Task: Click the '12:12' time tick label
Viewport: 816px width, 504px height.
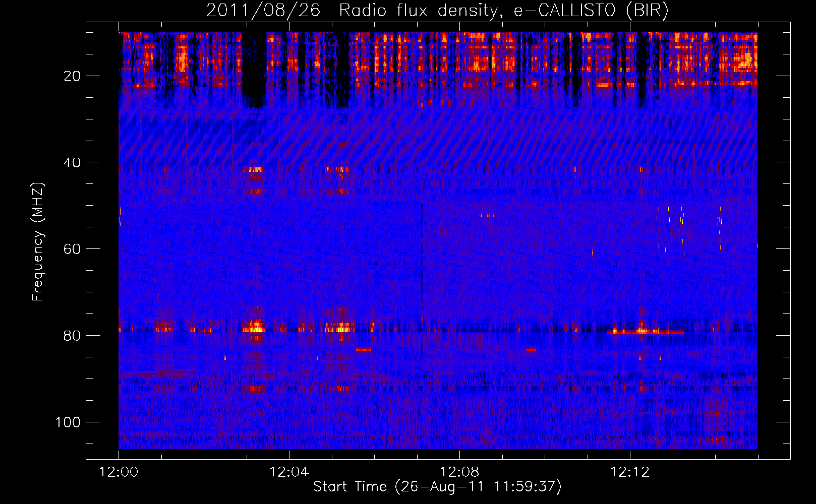Action: coord(630,472)
